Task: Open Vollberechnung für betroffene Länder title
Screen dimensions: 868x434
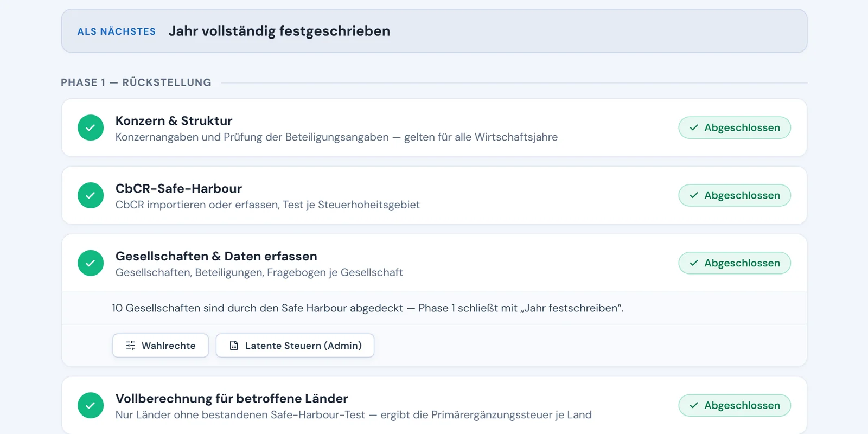Action: (232, 398)
